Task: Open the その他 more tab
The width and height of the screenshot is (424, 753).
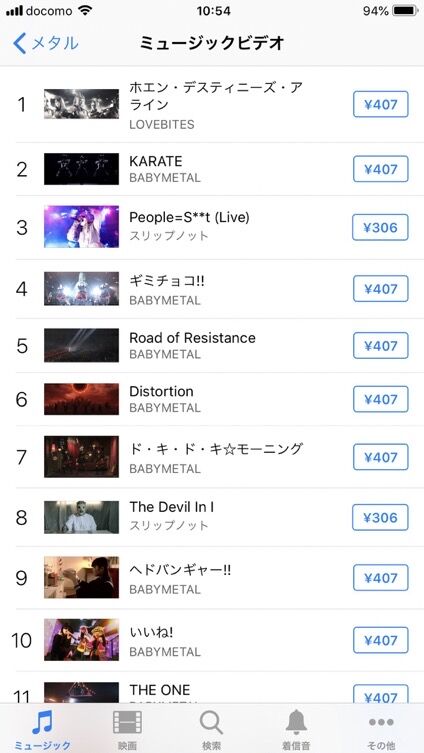Action: pyautogui.click(x=381, y=731)
